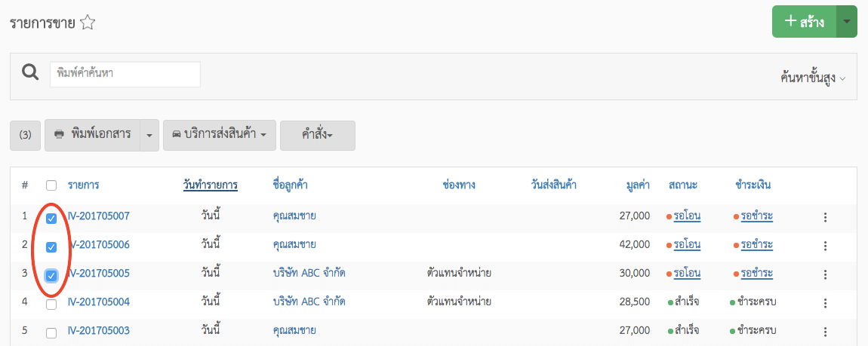Viewport: 868px width, 346px height.
Task: Open the three-dot menu for IV-201705007
Action: [x=825, y=217]
